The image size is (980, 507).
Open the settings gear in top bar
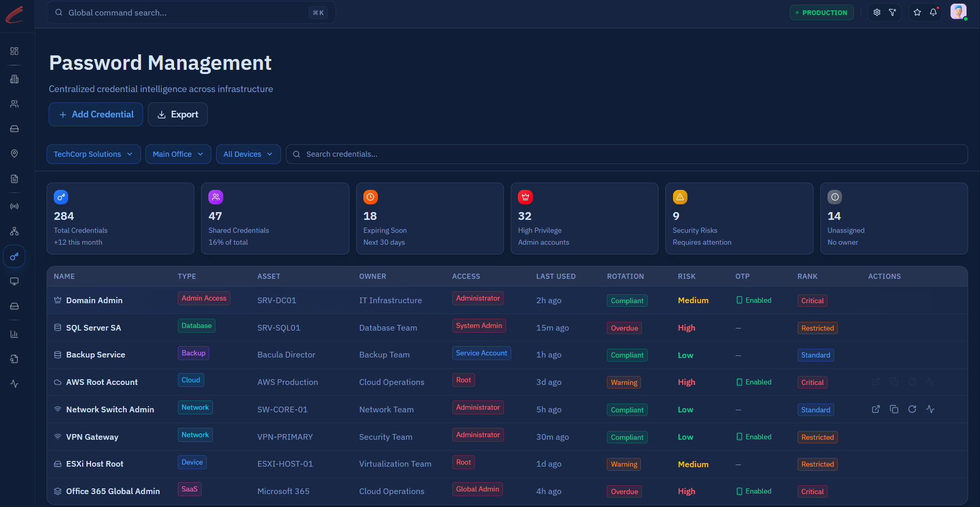(877, 12)
